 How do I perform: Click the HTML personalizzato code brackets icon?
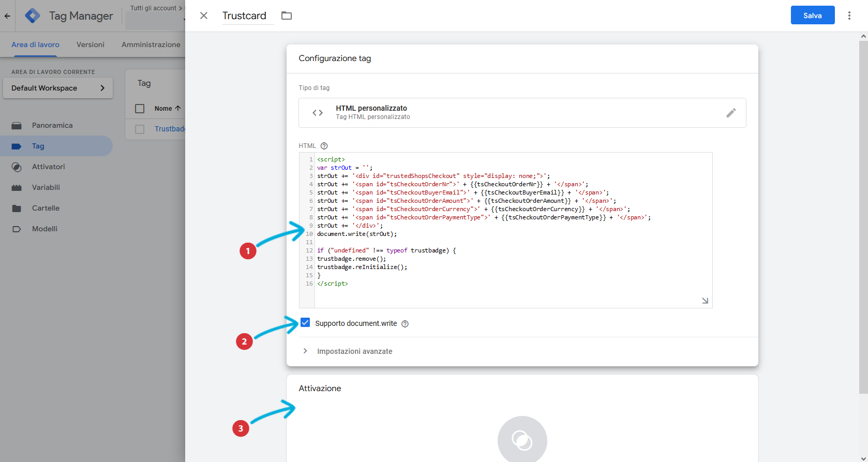tap(318, 113)
